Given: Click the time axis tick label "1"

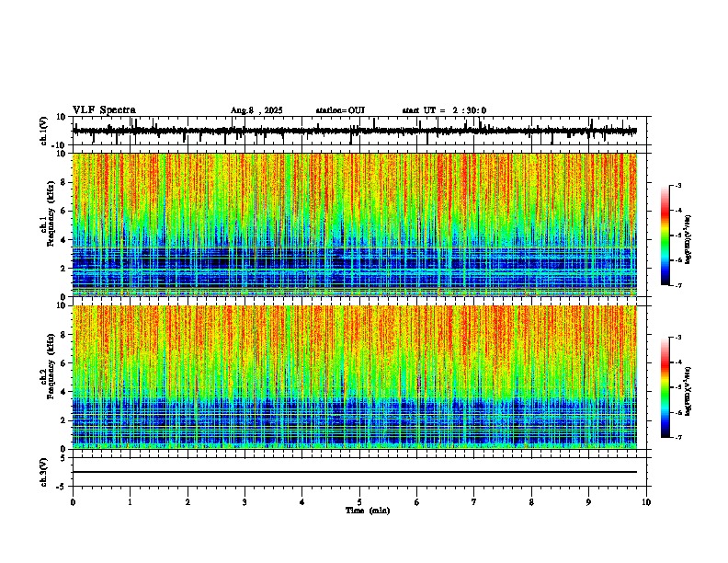Looking at the screenshot, I should pos(130,501).
